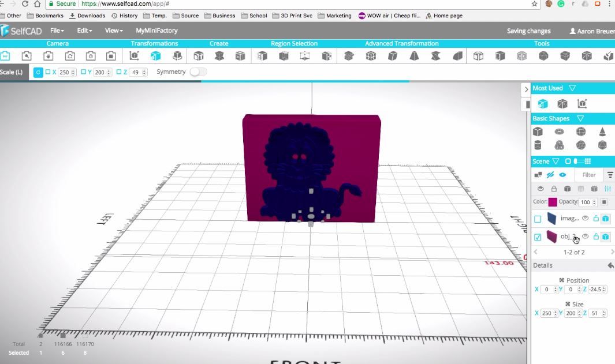Open the File menu

57,31
